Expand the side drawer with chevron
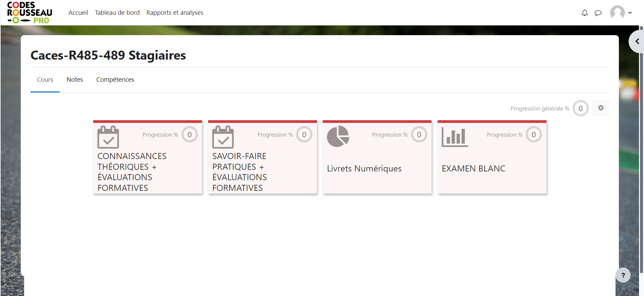The height and width of the screenshot is (296, 644). point(637,42)
